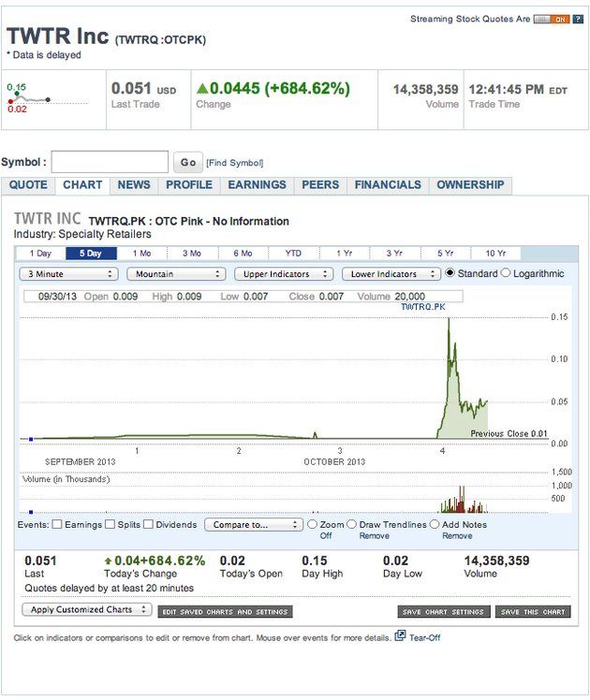
Task: Click the Tear-Off text link
Action: pyautogui.click(x=425, y=637)
